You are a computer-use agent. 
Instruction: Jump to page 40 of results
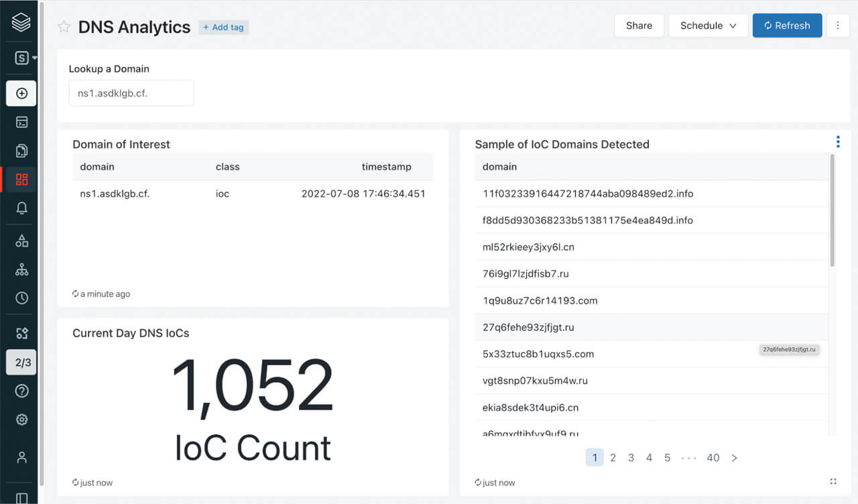click(x=713, y=458)
